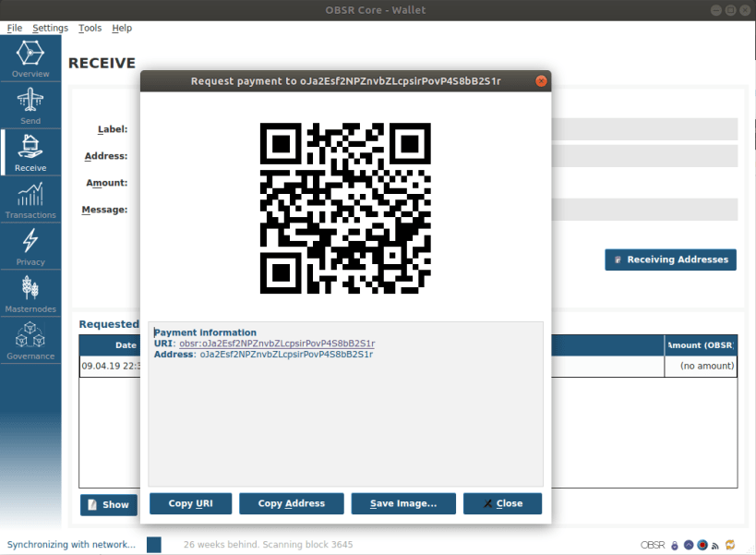The image size is (756, 555).
Task: Click the Show button below requests table
Action: tap(109, 505)
